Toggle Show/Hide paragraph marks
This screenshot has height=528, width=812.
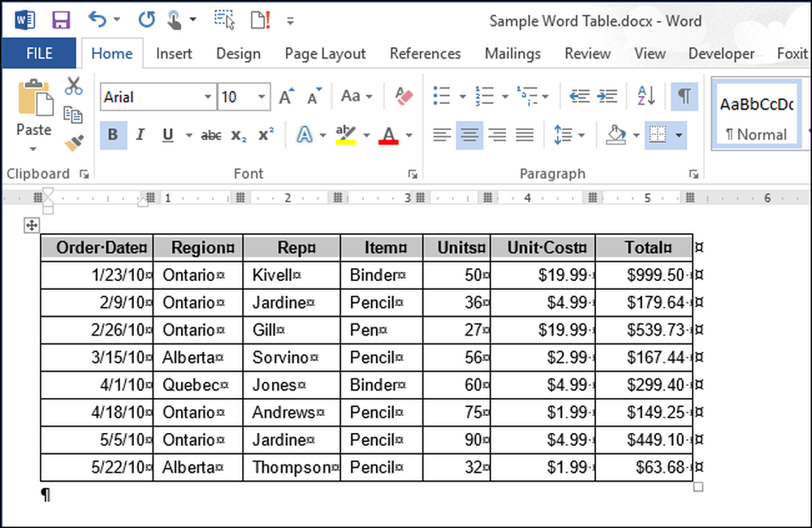coord(684,97)
